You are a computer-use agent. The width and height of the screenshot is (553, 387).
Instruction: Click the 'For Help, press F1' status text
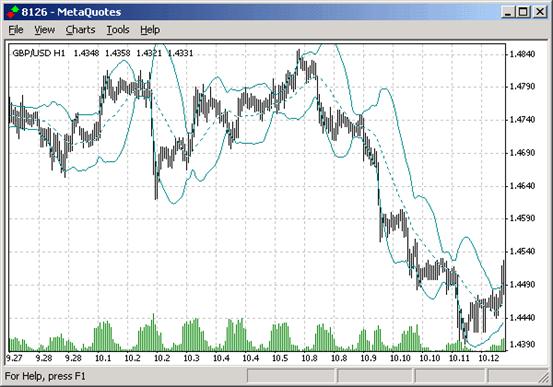pos(45,376)
